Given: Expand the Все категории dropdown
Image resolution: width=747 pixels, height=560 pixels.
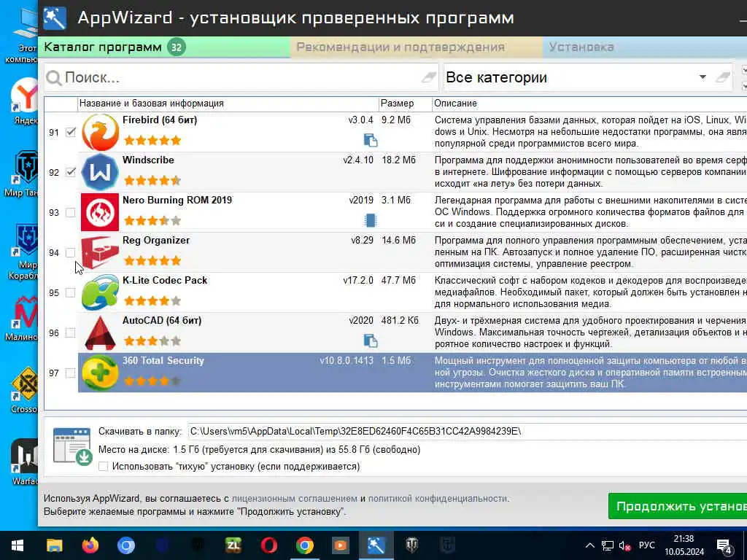Looking at the screenshot, I should (x=703, y=77).
